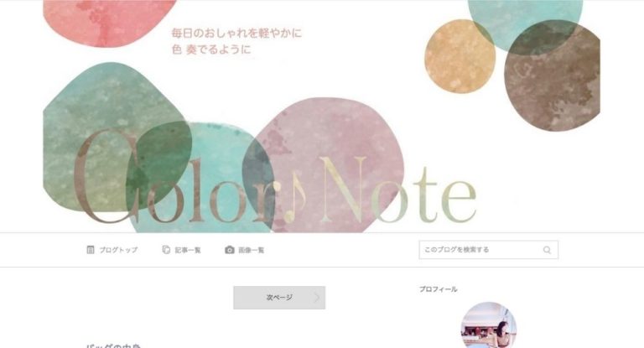
Task: Click the coral pink watercolor blob
Action: (x=109, y=20)
